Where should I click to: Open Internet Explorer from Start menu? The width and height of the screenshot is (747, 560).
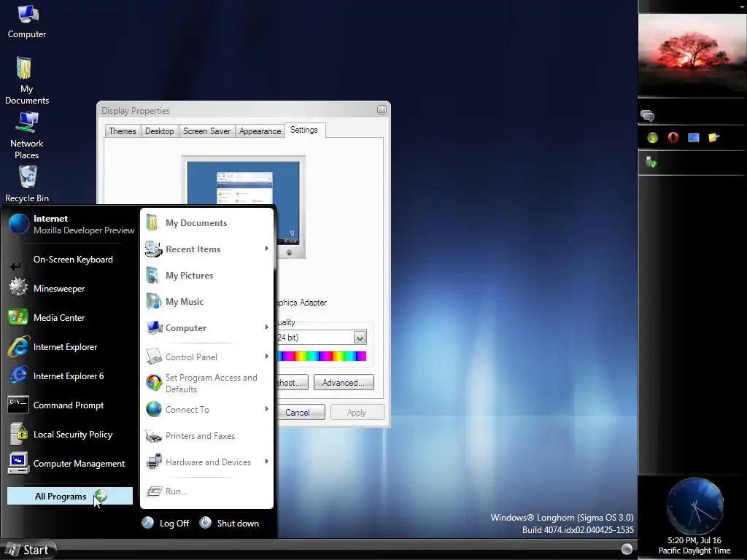(71, 346)
